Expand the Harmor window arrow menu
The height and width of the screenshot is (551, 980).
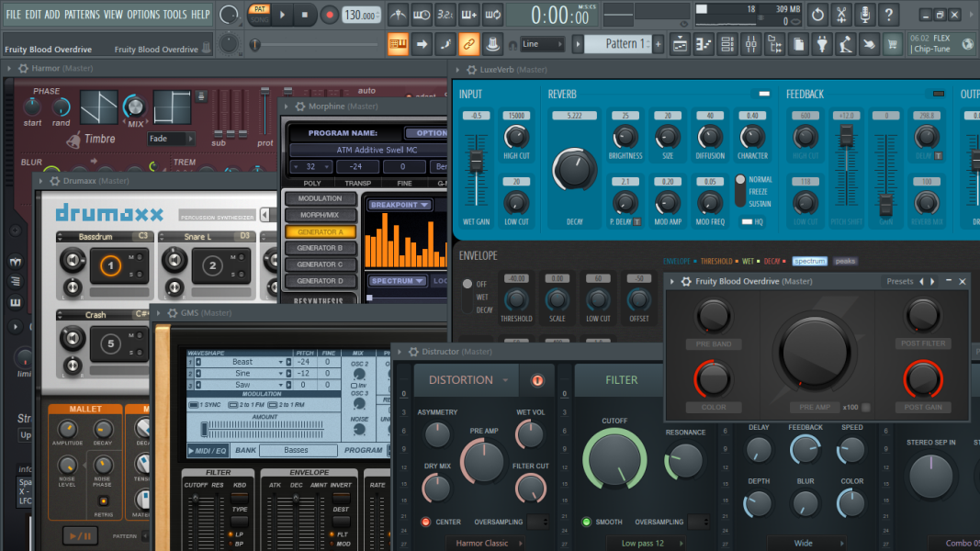point(9,69)
